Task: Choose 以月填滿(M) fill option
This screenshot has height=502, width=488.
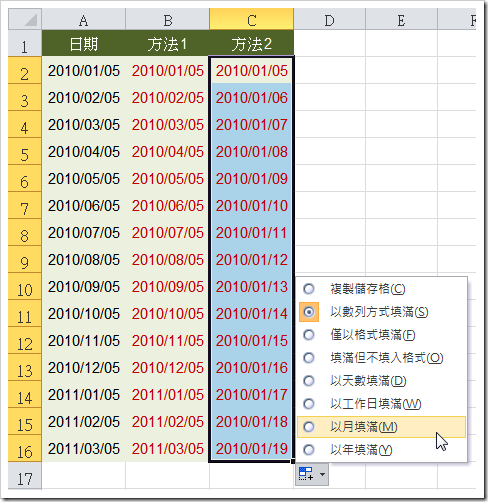Action: [x=381, y=427]
